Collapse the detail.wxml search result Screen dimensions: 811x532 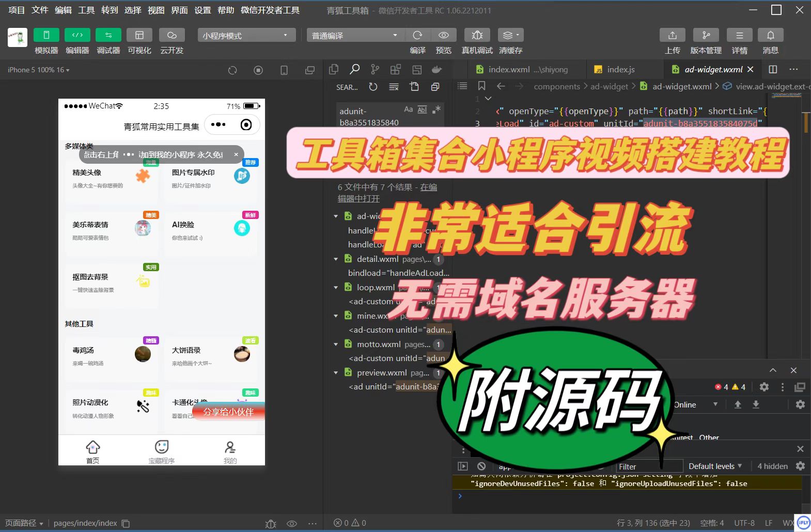(x=336, y=259)
